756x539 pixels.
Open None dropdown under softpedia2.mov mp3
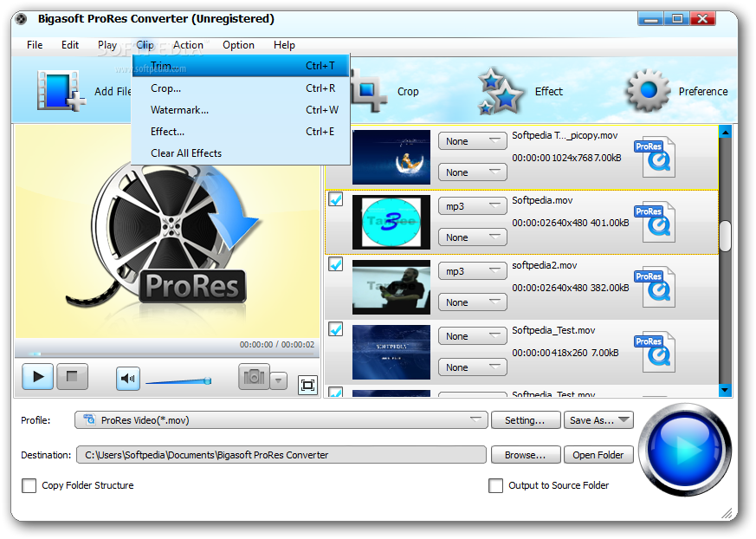tap(473, 302)
